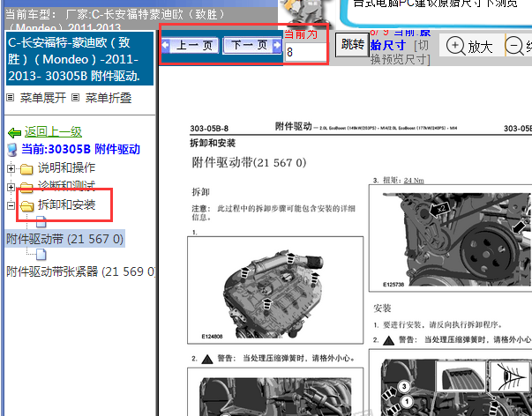Click the 拆卸和安装 section heading in the document
The width and height of the screenshot is (532, 416).
pyautogui.click(x=213, y=143)
